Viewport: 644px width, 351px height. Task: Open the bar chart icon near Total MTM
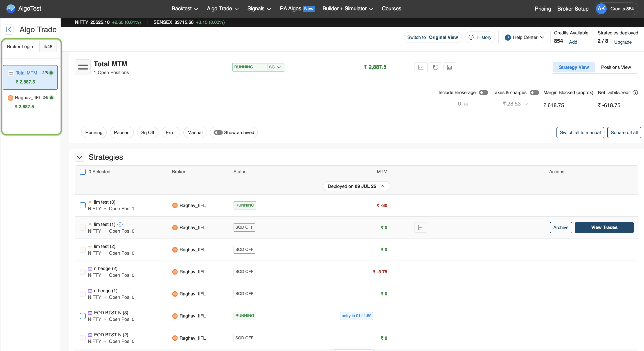click(x=450, y=67)
